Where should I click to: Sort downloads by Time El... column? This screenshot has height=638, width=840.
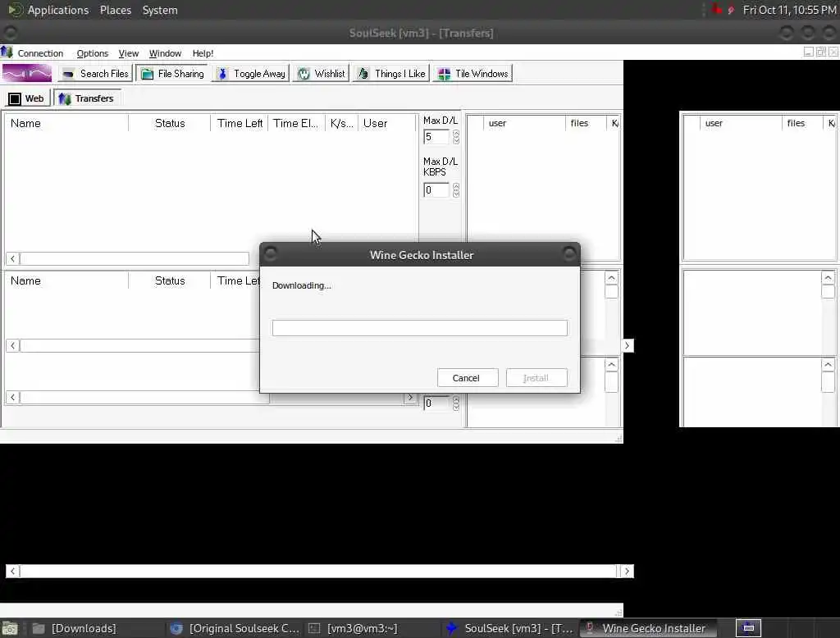(295, 123)
